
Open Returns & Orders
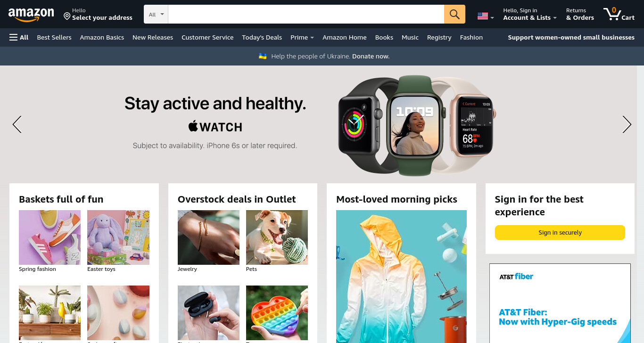click(580, 14)
